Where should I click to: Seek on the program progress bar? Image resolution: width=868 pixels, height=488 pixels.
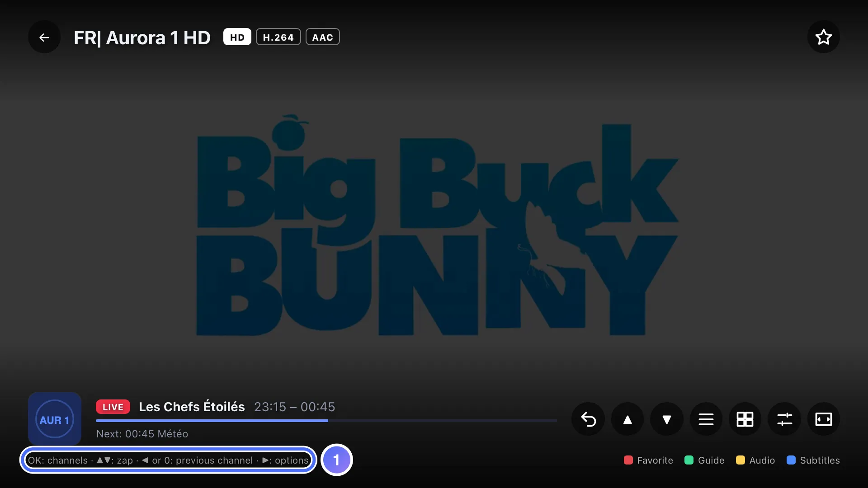[x=326, y=421]
